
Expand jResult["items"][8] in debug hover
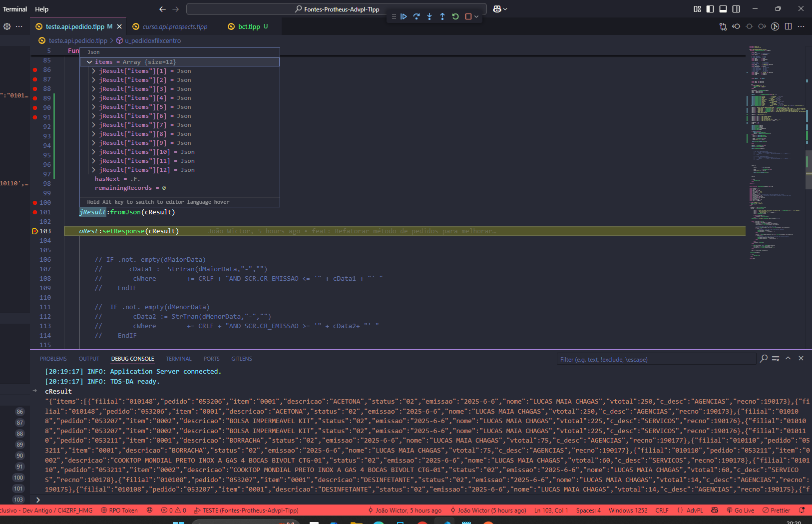coord(93,134)
